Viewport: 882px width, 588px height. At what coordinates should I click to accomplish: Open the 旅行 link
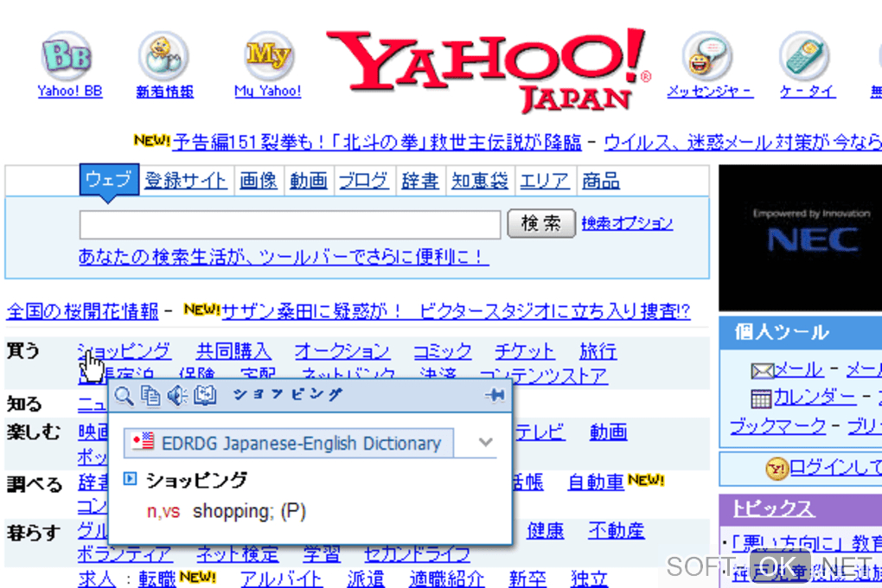(598, 352)
